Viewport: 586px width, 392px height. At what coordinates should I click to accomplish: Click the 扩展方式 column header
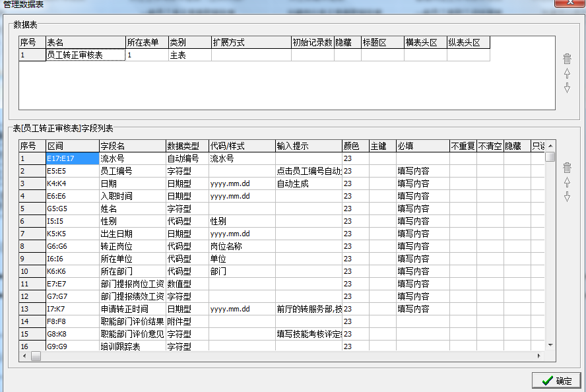[251, 42]
